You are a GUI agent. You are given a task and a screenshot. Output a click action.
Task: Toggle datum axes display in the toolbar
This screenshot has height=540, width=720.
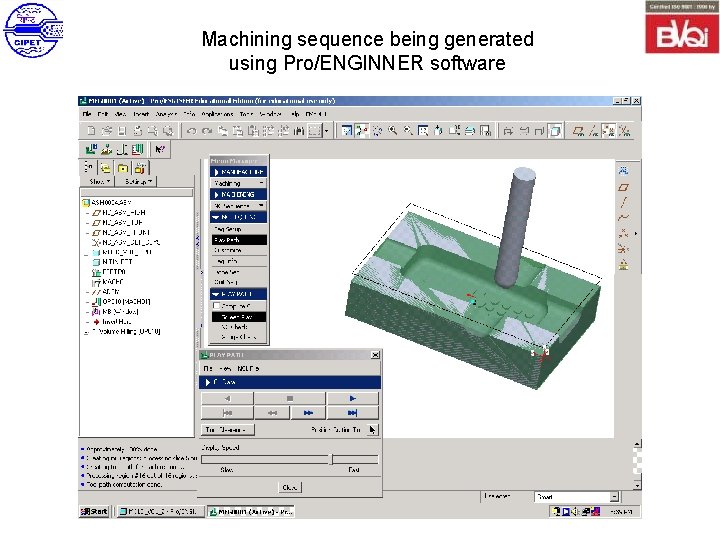point(594,131)
